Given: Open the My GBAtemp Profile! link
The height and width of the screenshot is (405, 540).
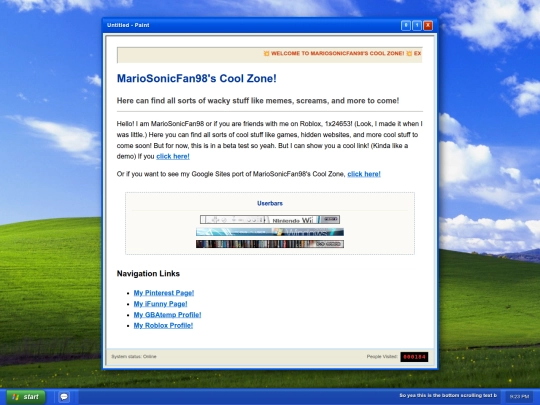Looking at the screenshot, I should (x=167, y=315).
